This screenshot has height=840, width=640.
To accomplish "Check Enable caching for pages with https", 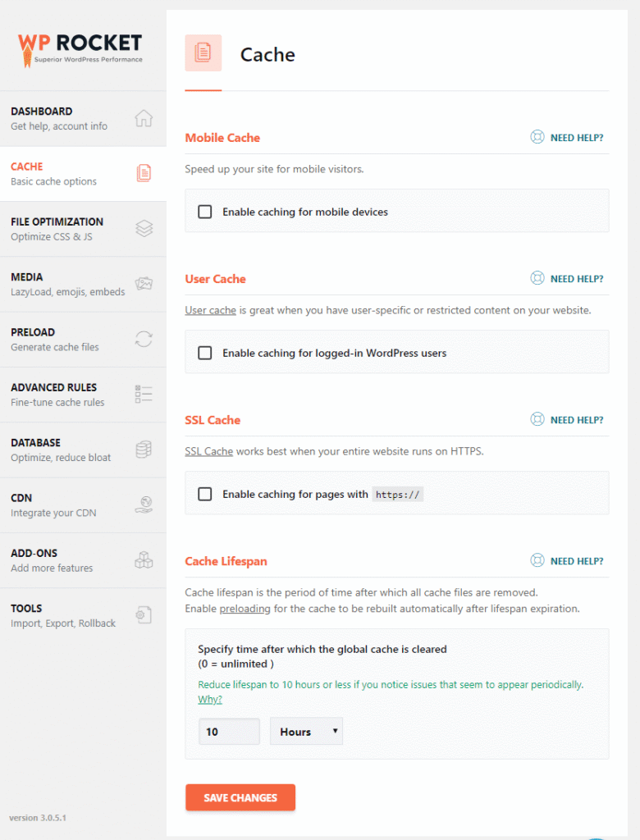I will click(205, 494).
